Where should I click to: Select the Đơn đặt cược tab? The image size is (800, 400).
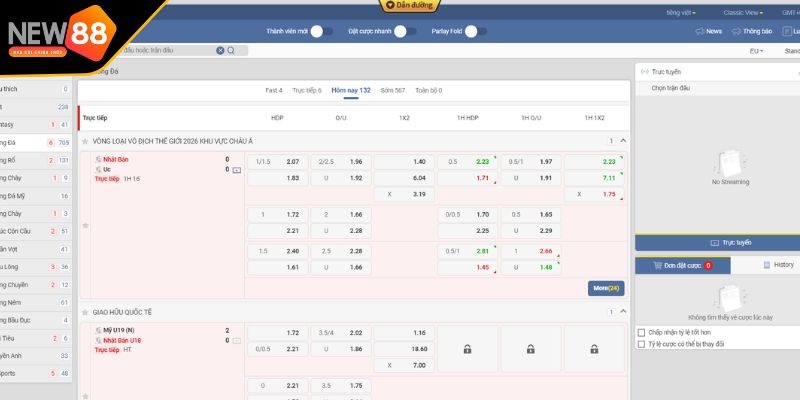tap(682, 266)
